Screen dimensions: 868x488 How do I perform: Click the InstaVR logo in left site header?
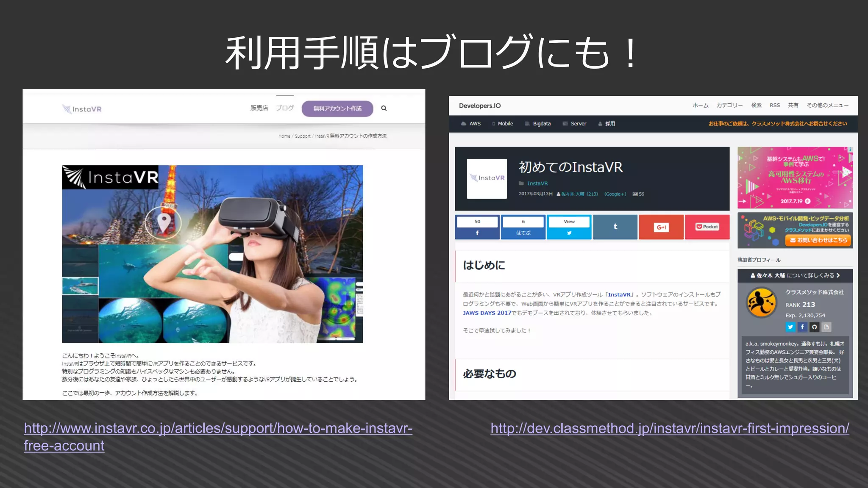coord(82,109)
